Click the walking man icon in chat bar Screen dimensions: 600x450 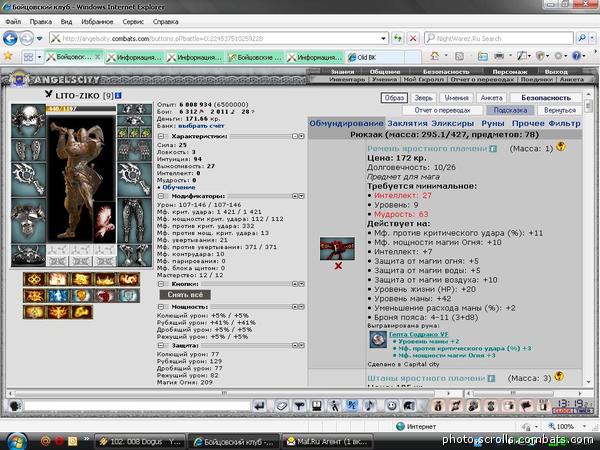pyautogui.click(x=334, y=406)
